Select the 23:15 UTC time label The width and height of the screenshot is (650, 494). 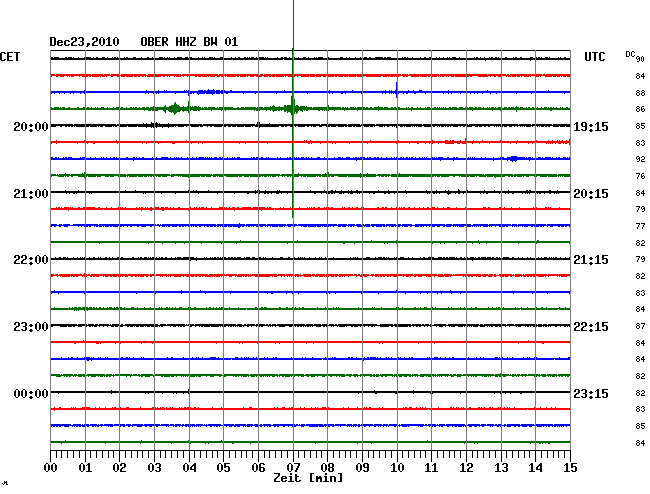(591, 393)
